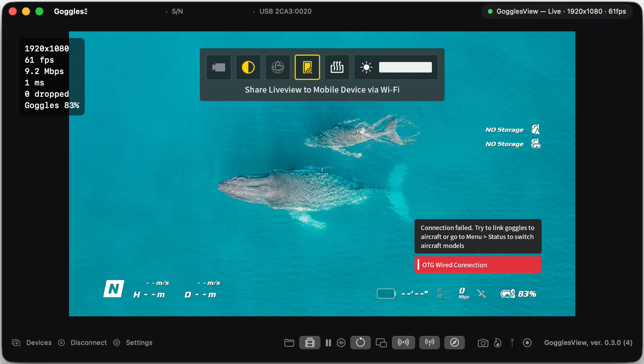Click the goggles battery 83% indicator
The width and height of the screenshot is (644, 364).
[x=518, y=294]
